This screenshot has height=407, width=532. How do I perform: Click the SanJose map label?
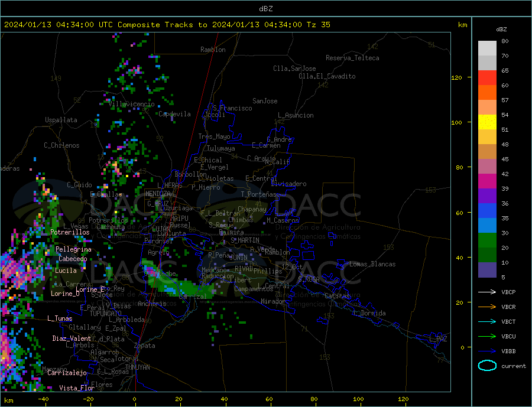coord(265,101)
